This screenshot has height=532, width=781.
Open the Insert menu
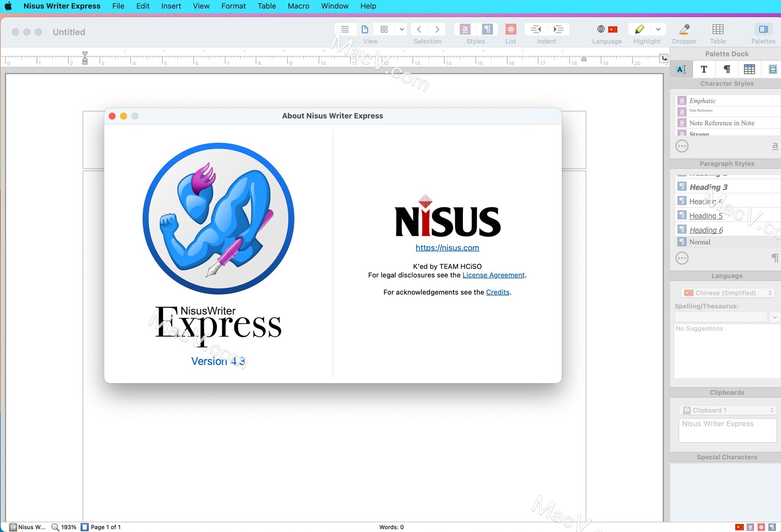tap(171, 6)
